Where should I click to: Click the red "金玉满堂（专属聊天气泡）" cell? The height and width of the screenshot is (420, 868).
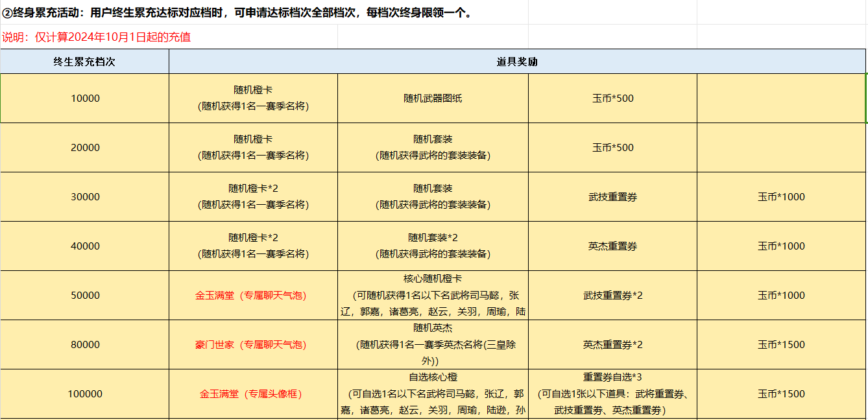click(253, 296)
